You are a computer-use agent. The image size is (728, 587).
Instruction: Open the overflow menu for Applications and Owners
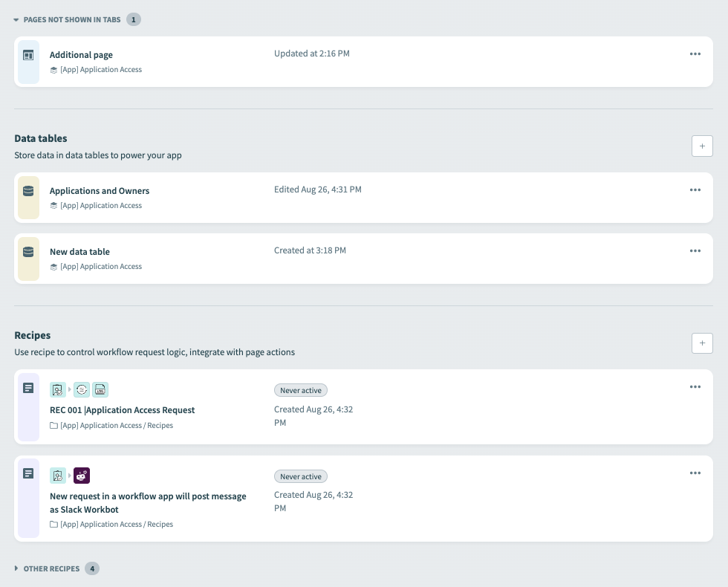695,189
